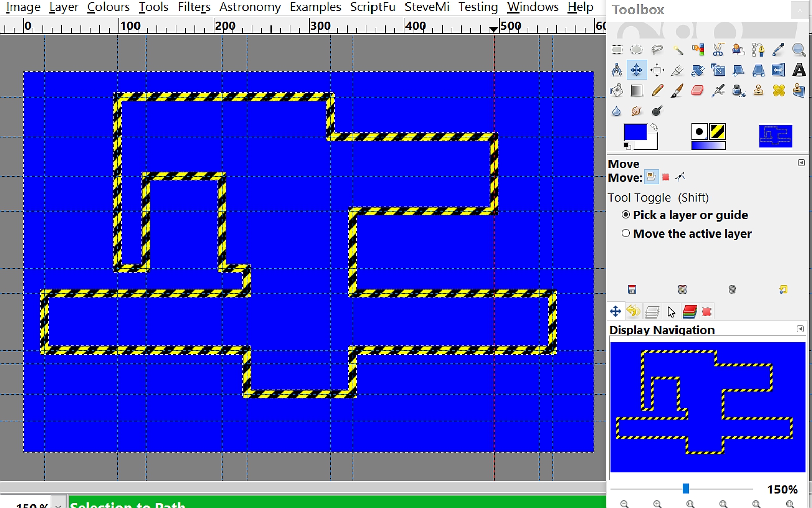
Task: Select the Ellipse Select tool
Action: tap(636, 50)
